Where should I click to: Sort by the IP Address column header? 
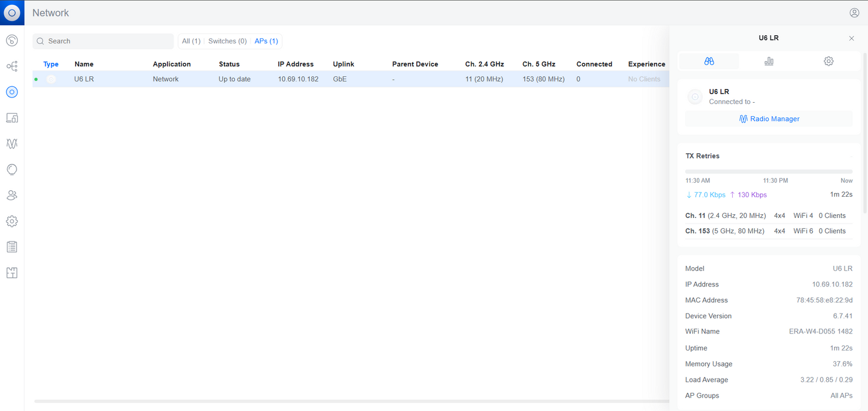coord(296,64)
